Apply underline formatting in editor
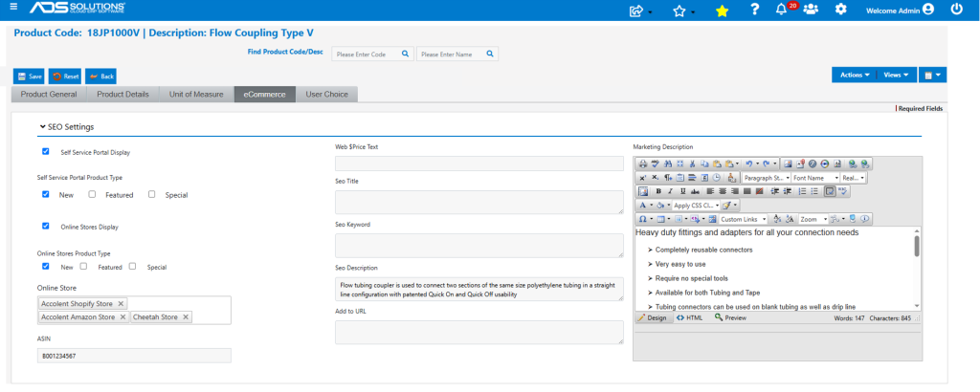The height and width of the screenshot is (392, 980). coord(682,191)
